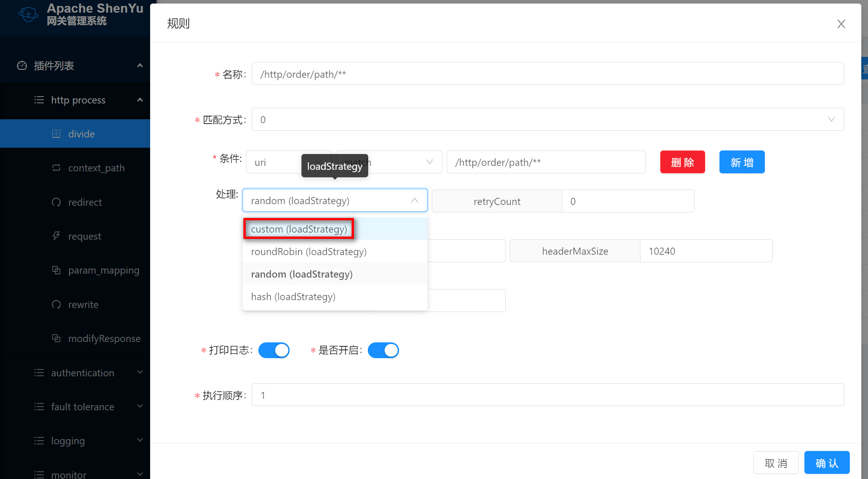Click the Apache ShenYu shield logo icon
Viewport: 868px width, 479px height.
pos(28,15)
